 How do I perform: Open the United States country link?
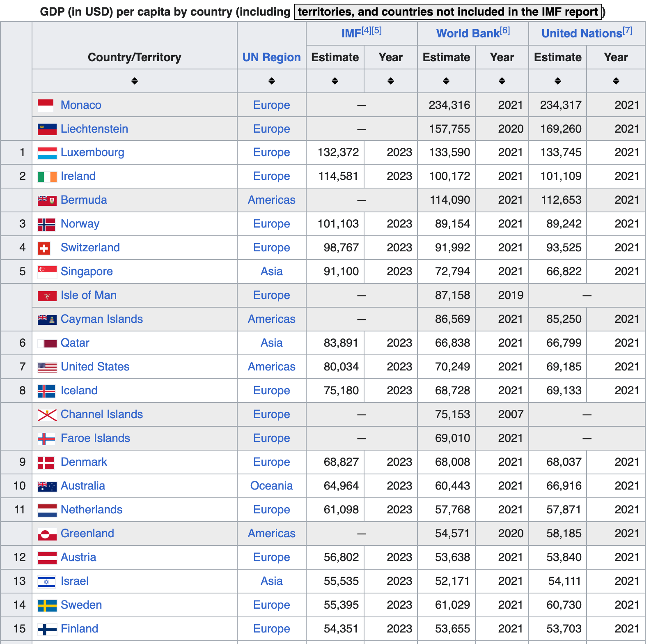click(95, 367)
